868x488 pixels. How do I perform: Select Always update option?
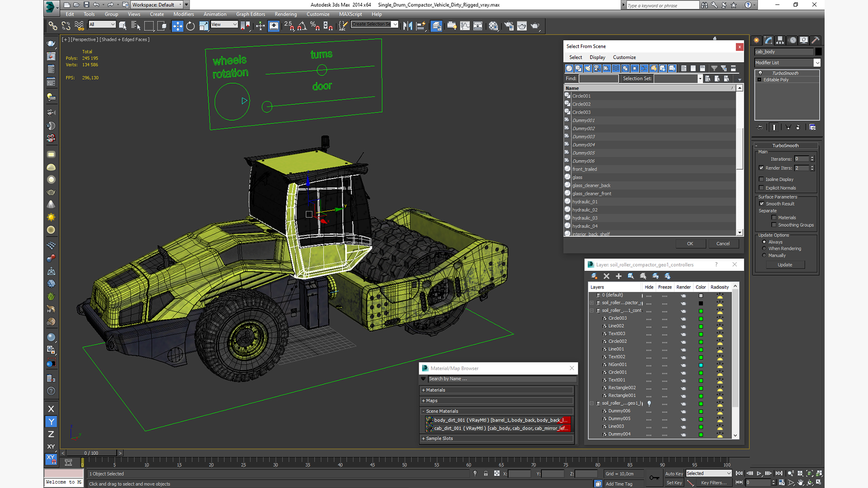[764, 242]
